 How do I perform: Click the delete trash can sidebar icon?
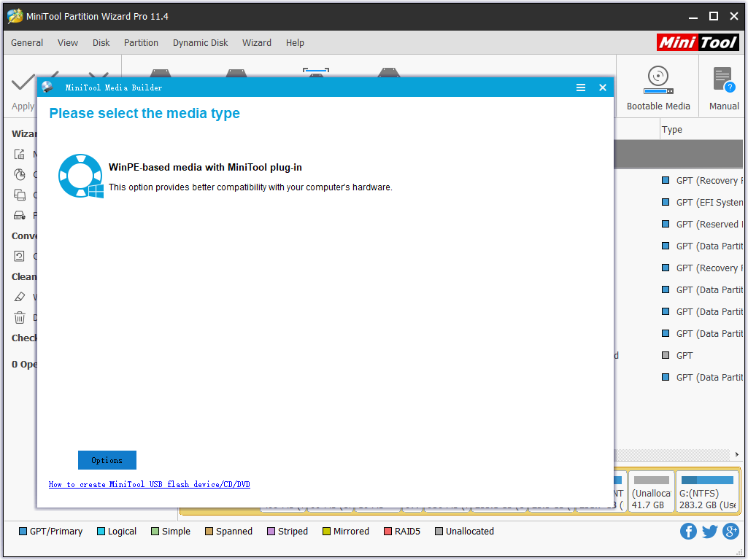(20, 317)
